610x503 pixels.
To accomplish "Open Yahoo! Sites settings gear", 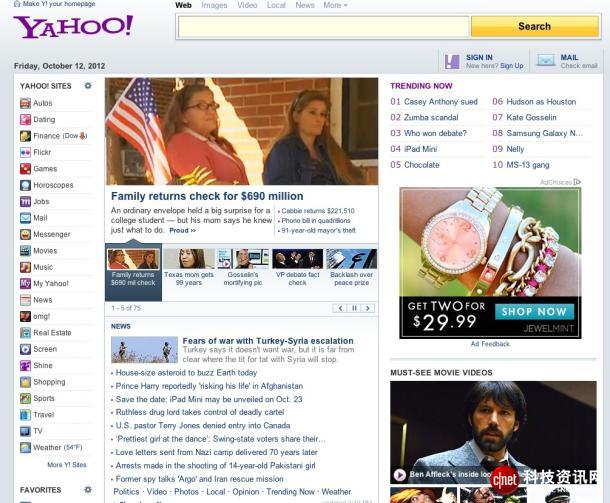I will click(x=88, y=86).
